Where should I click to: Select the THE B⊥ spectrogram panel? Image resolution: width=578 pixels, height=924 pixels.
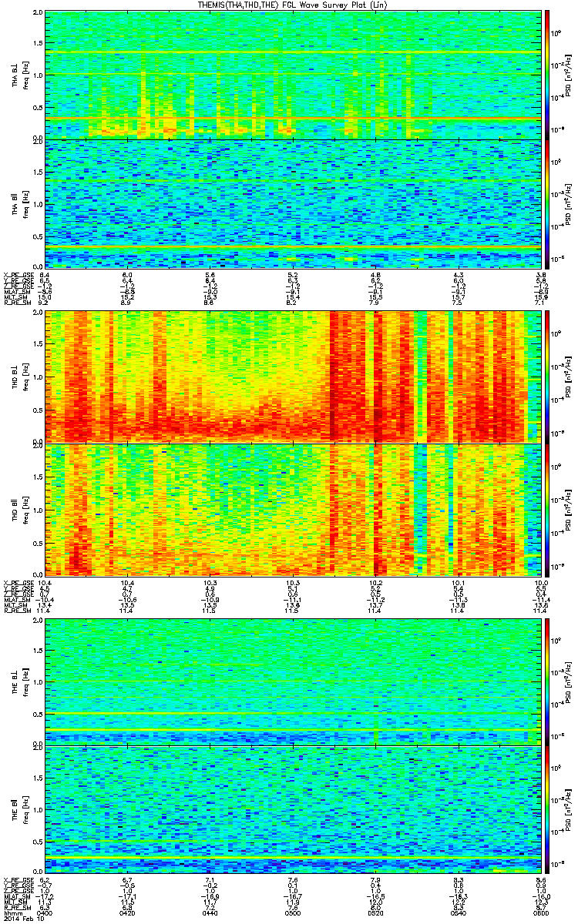[293, 681]
